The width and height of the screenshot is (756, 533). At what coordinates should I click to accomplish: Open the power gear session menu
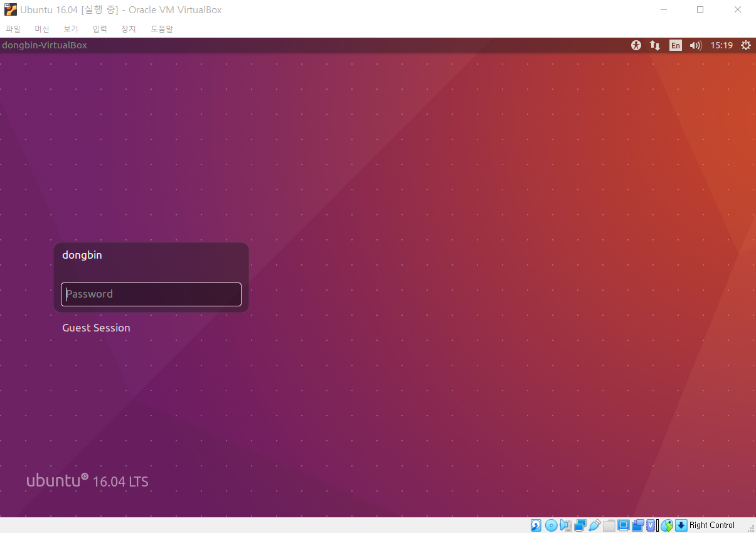coord(746,45)
